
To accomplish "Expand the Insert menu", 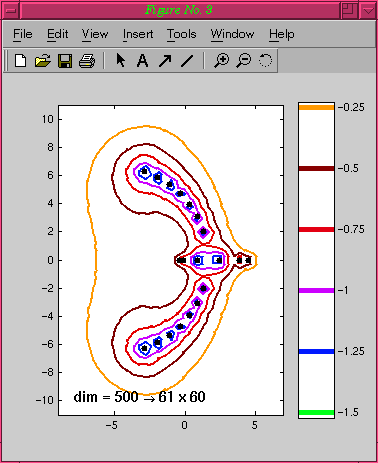I will point(138,34).
